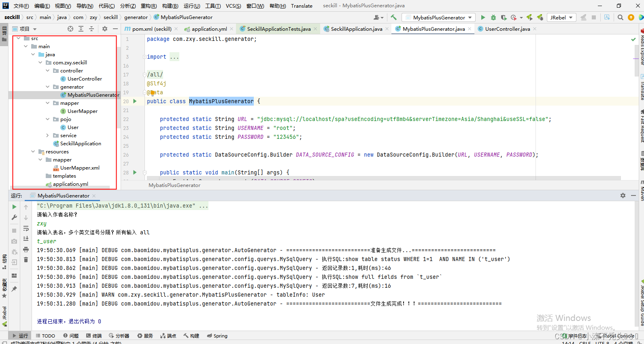Click the generator breadcrumb in navigation bar
Viewport: 644px width, 344px height.
point(136,17)
